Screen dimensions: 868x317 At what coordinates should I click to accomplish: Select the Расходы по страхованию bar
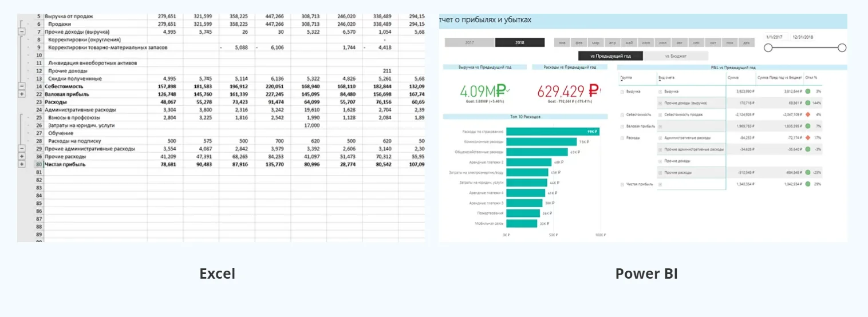coord(553,132)
